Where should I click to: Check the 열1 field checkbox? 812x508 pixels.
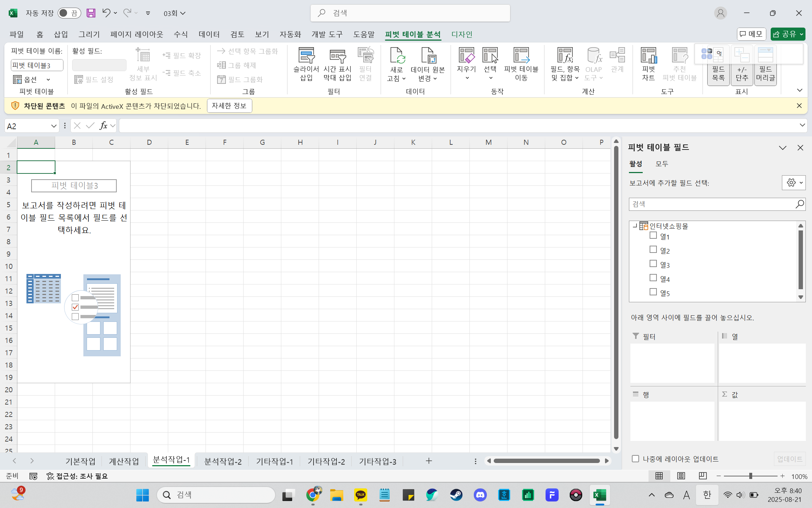tap(653, 235)
